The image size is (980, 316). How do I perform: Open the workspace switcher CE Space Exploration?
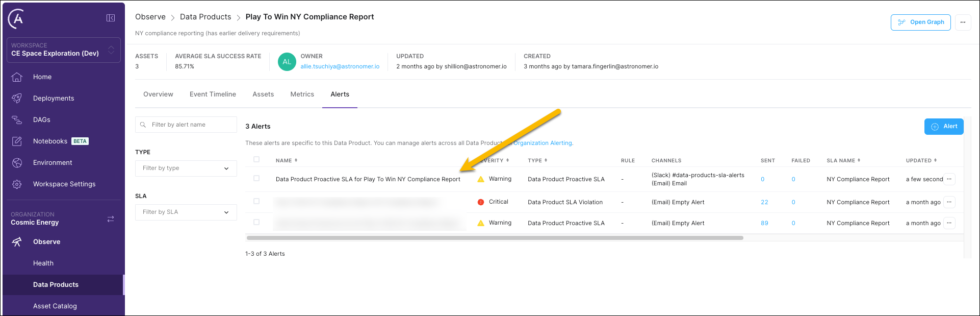point(63,50)
